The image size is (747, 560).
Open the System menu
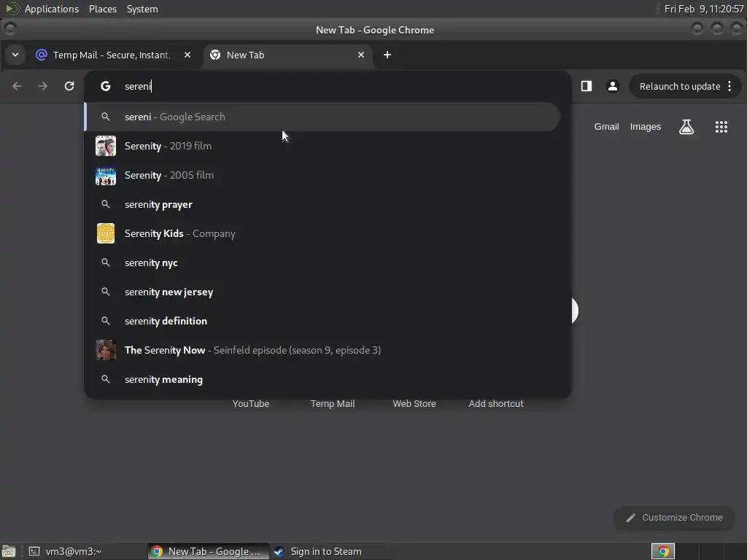click(142, 9)
